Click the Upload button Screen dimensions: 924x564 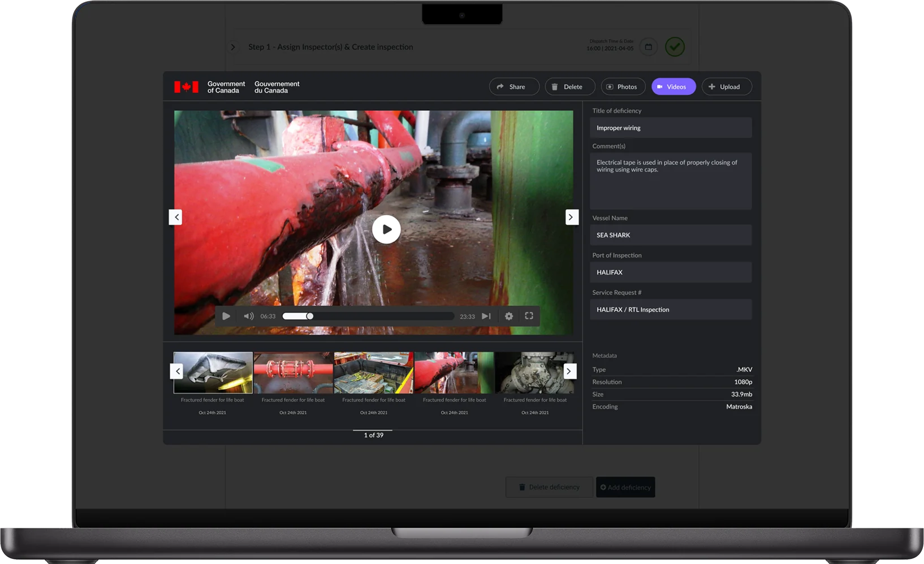(727, 86)
